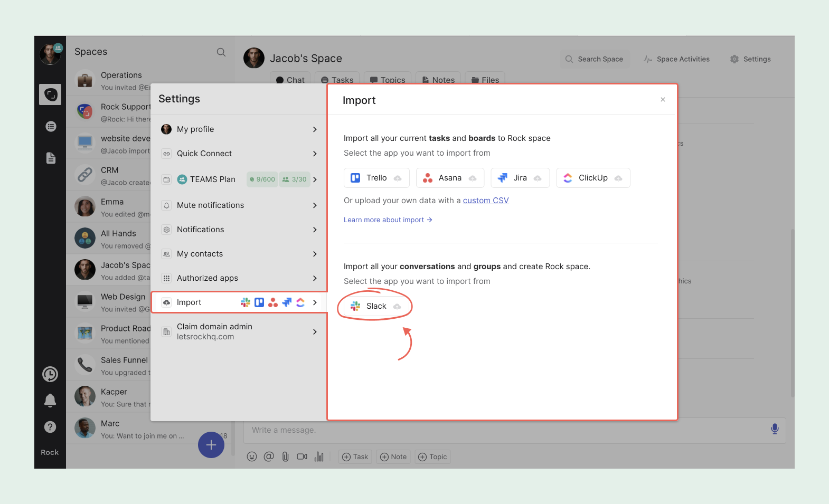Image resolution: width=829 pixels, height=504 pixels.
Task: Open Space Activities
Action: pos(676,59)
